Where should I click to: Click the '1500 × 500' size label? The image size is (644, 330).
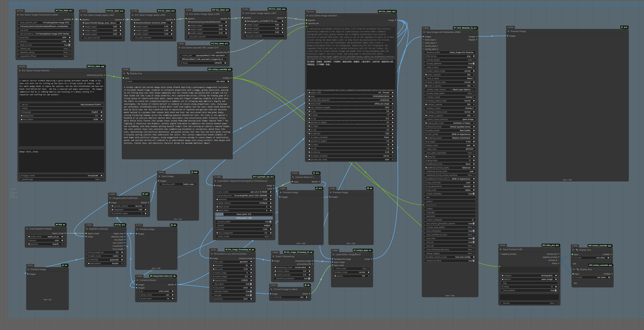(x=47, y=300)
